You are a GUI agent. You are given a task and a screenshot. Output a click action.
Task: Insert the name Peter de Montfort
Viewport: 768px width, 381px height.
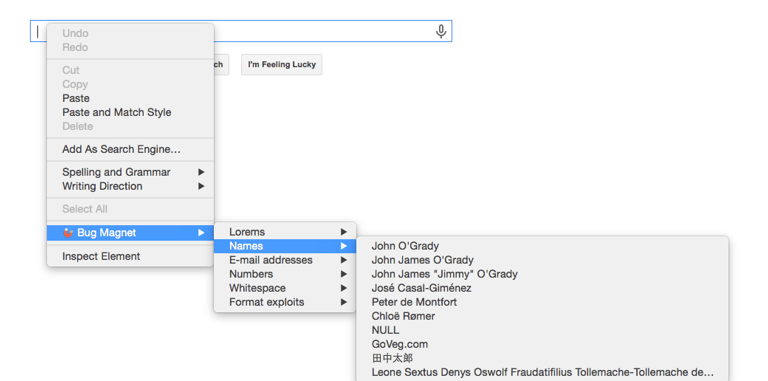(542, 302)
